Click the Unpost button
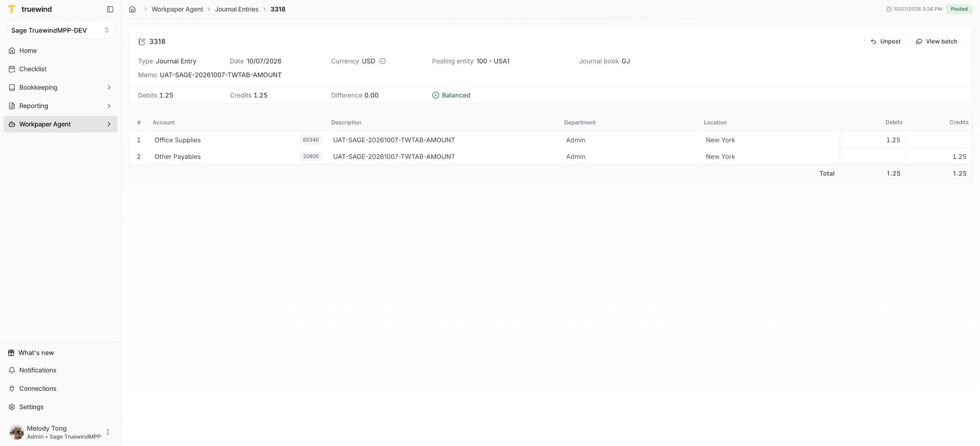The width and height of the screenshot is (980, 446). (x=885, y=41)
